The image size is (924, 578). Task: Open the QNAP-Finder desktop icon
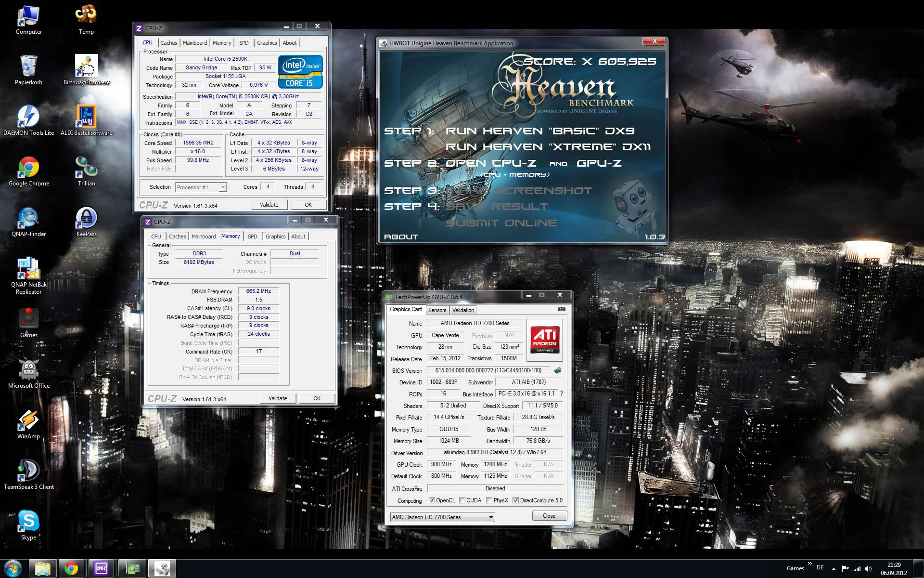pos(28,222)
